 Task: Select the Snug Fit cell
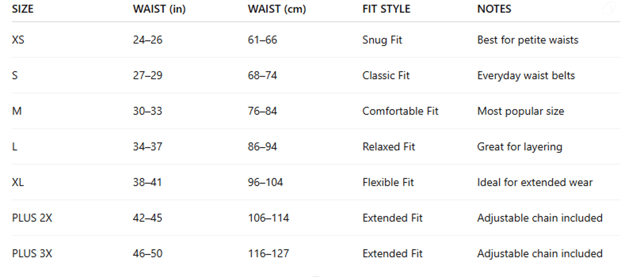[382, 40]
